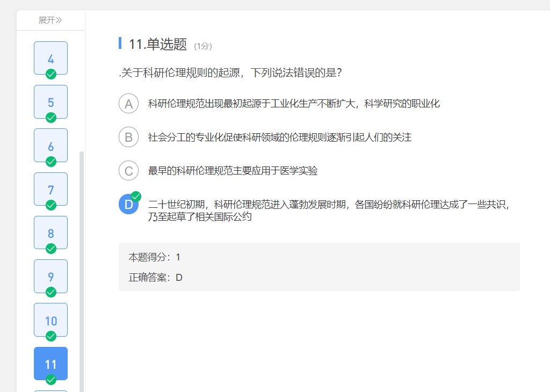Click the green check badge on option D
The height and width of the screenshot is (392, 550).
pyautogui.click(x=136, y=197)
